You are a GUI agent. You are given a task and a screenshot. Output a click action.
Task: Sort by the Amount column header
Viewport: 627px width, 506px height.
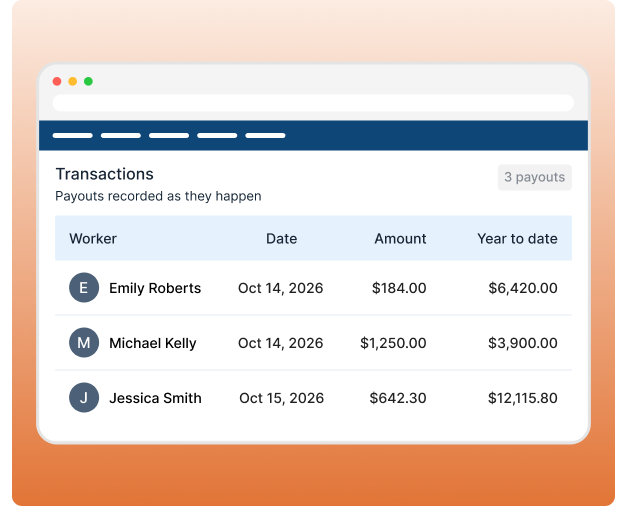tap(400, 239)
